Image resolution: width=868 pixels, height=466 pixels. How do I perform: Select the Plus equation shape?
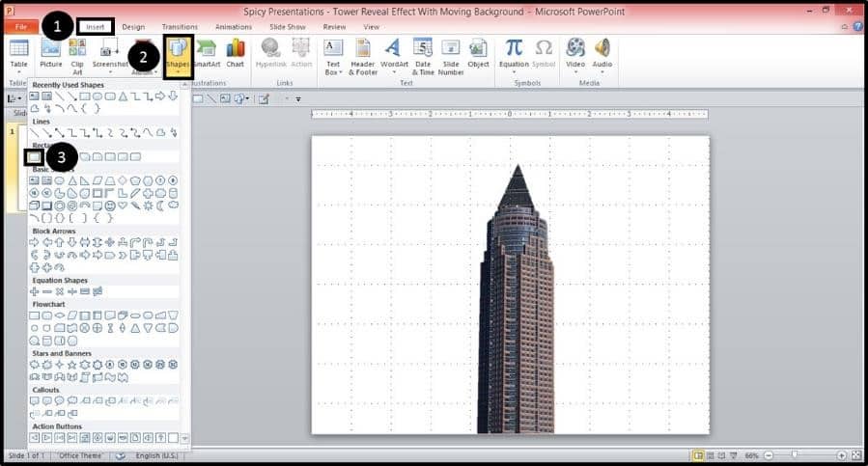[35, 291]
